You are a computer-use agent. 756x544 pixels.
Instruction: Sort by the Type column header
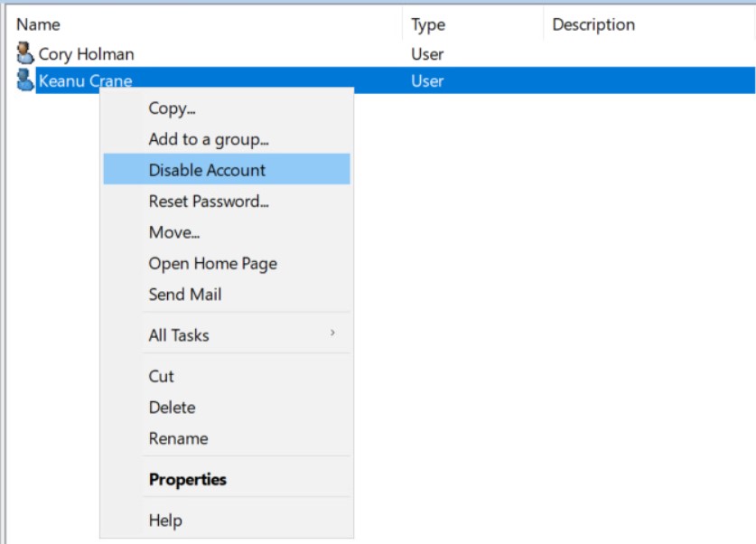(428, 24)
